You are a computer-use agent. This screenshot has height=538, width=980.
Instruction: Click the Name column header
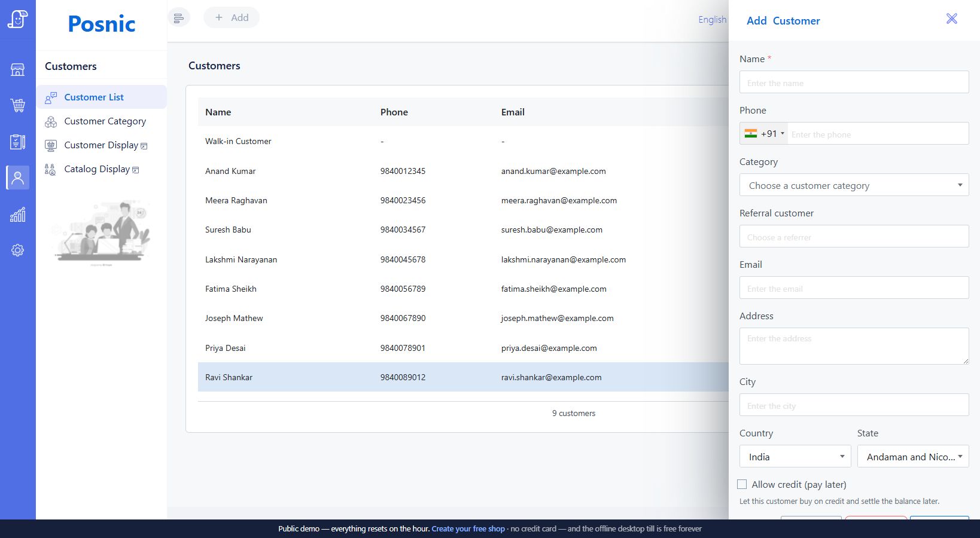coord(218,112)
